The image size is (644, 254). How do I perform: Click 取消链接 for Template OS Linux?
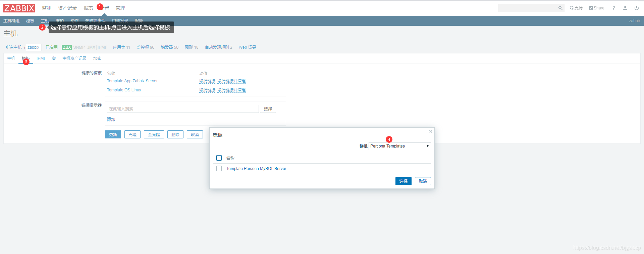tap(207, 90)
